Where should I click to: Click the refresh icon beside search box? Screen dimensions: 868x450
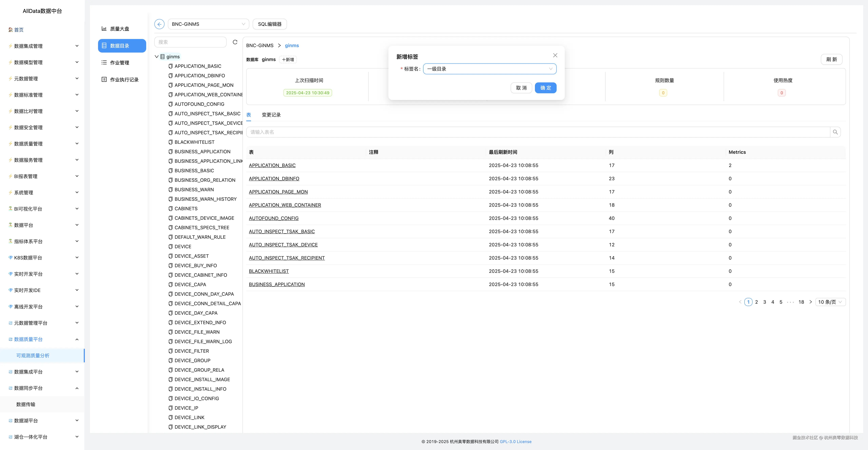tap(235, 42)
